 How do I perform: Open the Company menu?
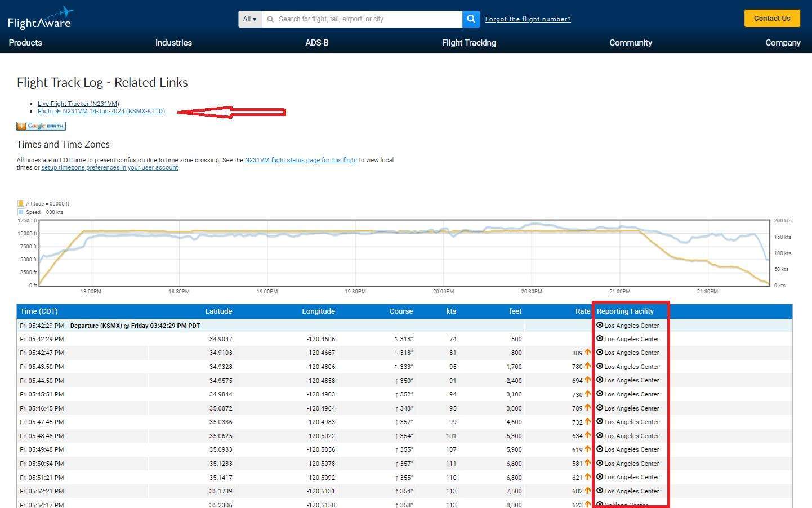(783, 43)
